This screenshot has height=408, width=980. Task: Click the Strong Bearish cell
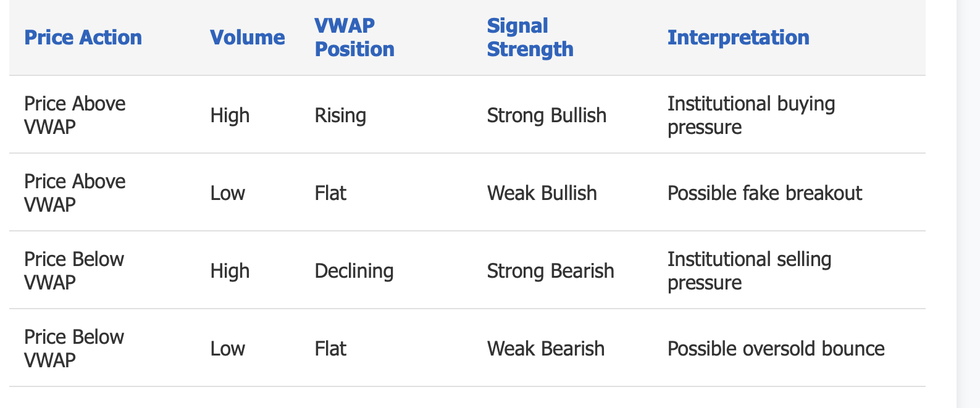tap(550, 271)
